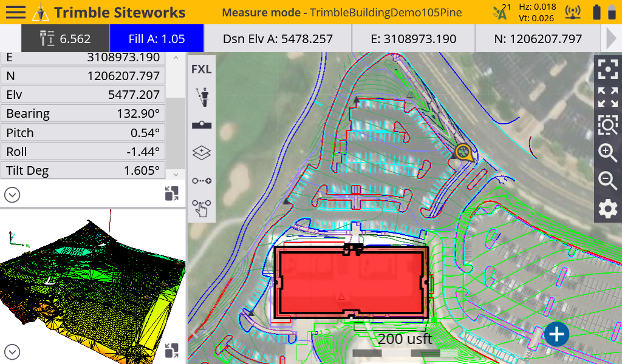Tap the 200 usft scale bar
The width and height of the screenshot is (622, 364).
(405, 344)
